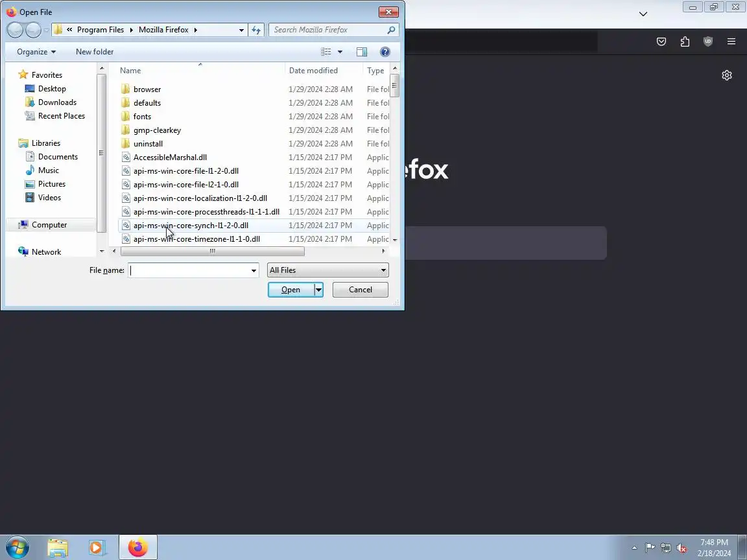The image size is (747, 560).
Task: Open Windows Explorer from taskbar
Action: tap(58, 548)
